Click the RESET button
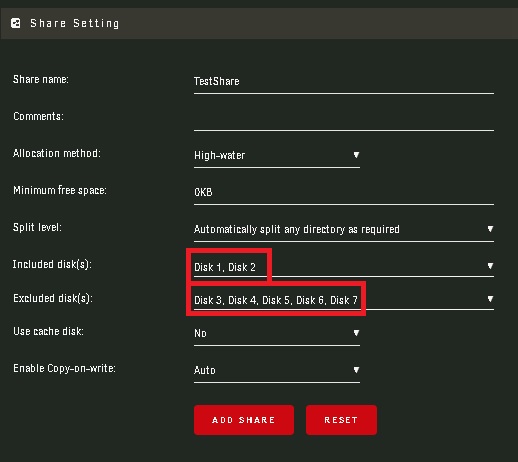The image size is (518, 462). [341, 420]
